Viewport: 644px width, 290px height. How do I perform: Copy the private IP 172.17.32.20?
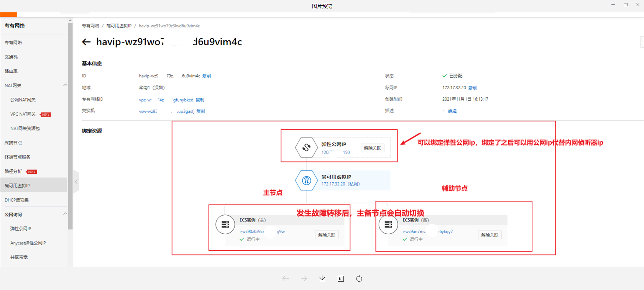pos(472,88)
